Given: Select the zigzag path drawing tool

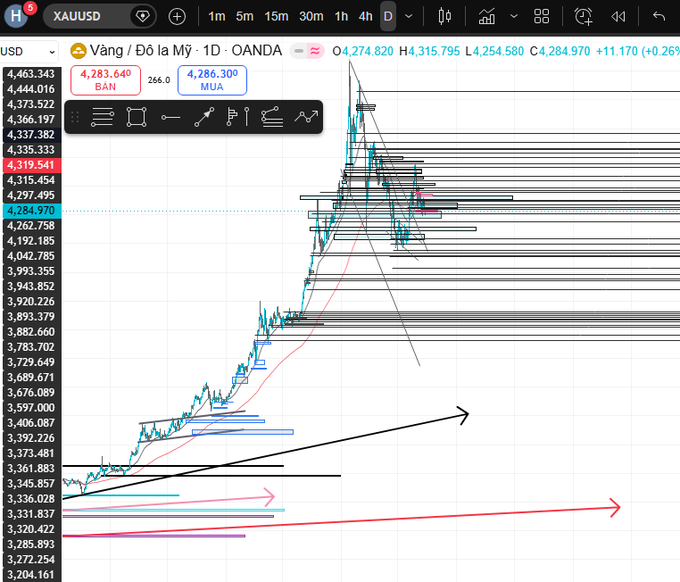Looking at the screenshot, I should click(x=306, y=117).
